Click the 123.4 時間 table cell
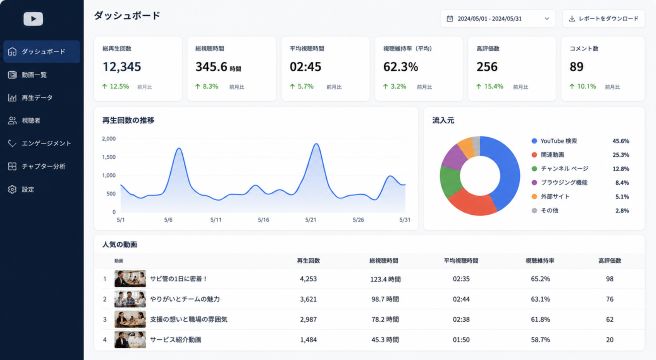 (385, 279)
